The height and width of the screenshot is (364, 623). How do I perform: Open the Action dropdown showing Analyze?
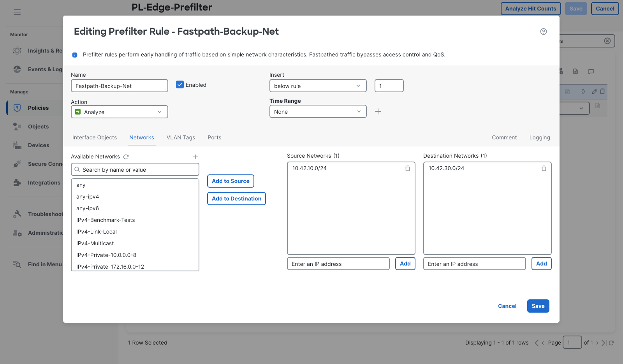coord(120,112)
